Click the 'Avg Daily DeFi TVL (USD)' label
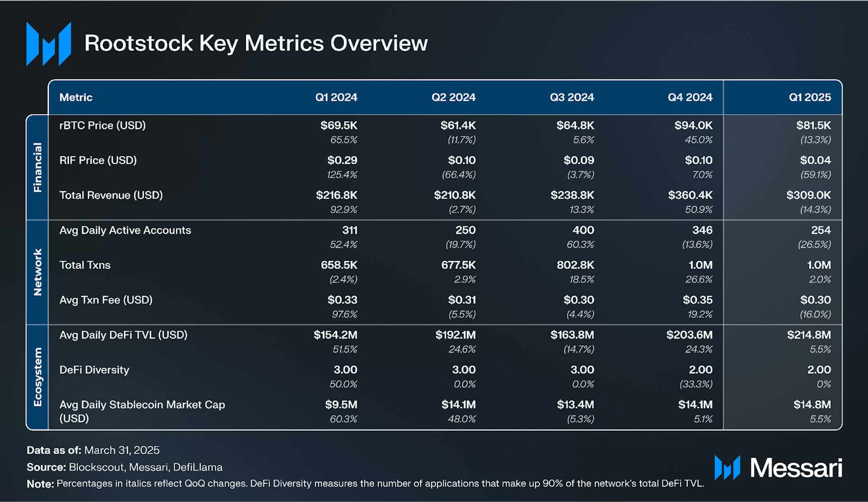The height and width of the screenshot is (502, 868). click(x=123, y=335)
